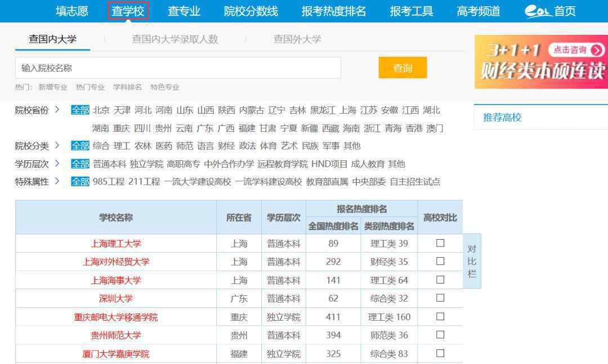The width and height of the screenshot is (608, 364).
Task: Filter by attribute 教育部直属
Action: [x=327, y=181]
